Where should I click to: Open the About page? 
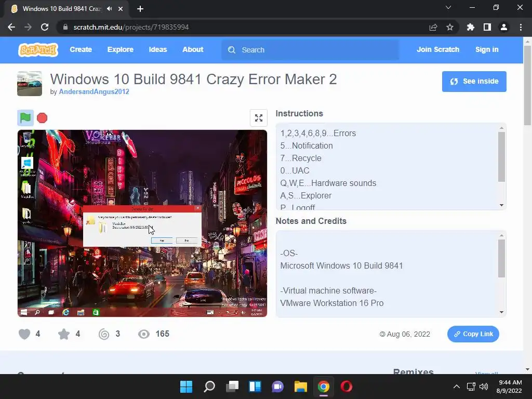193,49
